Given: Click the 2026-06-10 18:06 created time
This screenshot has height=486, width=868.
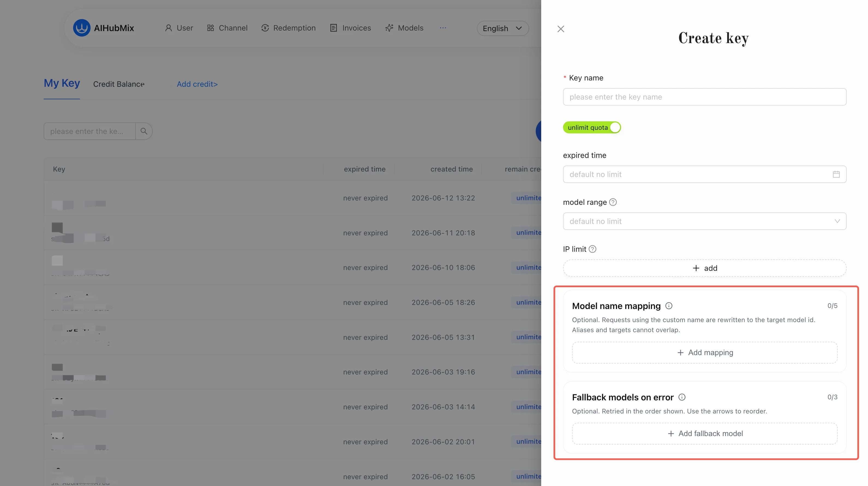Looking at the screenshot, I should 443,268.
